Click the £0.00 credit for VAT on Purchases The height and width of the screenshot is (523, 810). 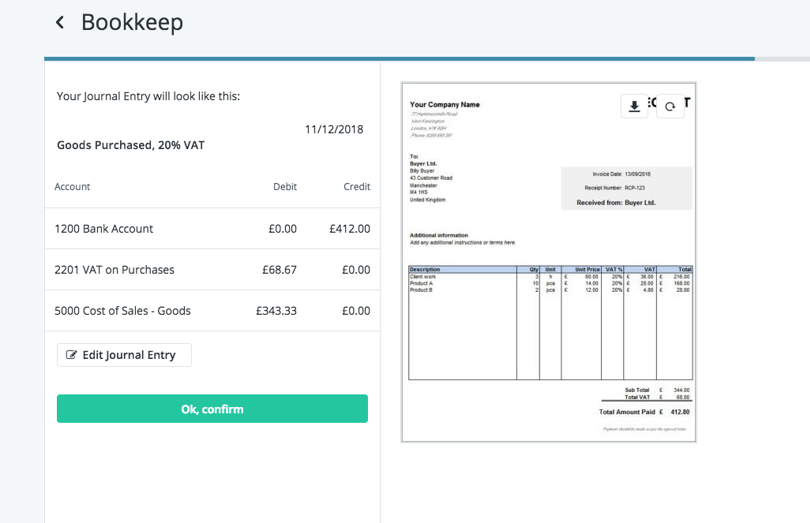click(x=356, y=270)
